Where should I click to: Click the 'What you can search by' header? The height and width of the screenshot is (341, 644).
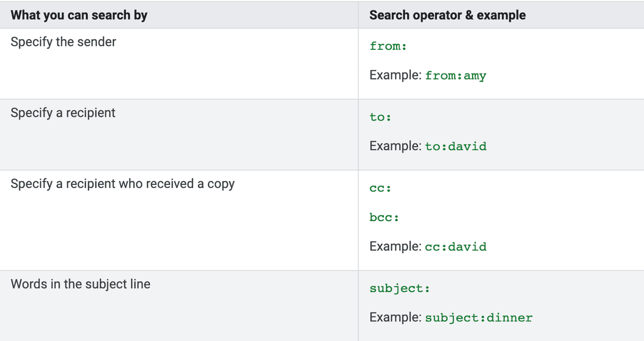pos(79,15)
